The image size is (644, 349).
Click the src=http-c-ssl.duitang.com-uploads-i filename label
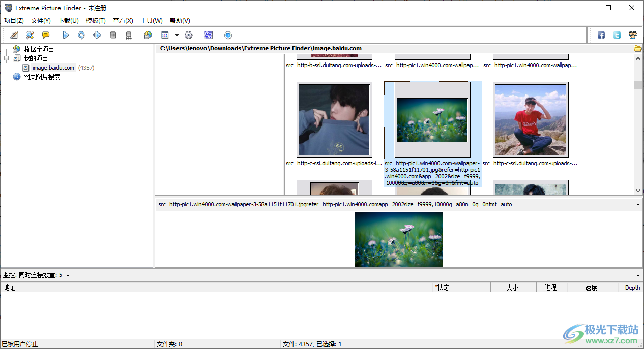click(334, 163)
